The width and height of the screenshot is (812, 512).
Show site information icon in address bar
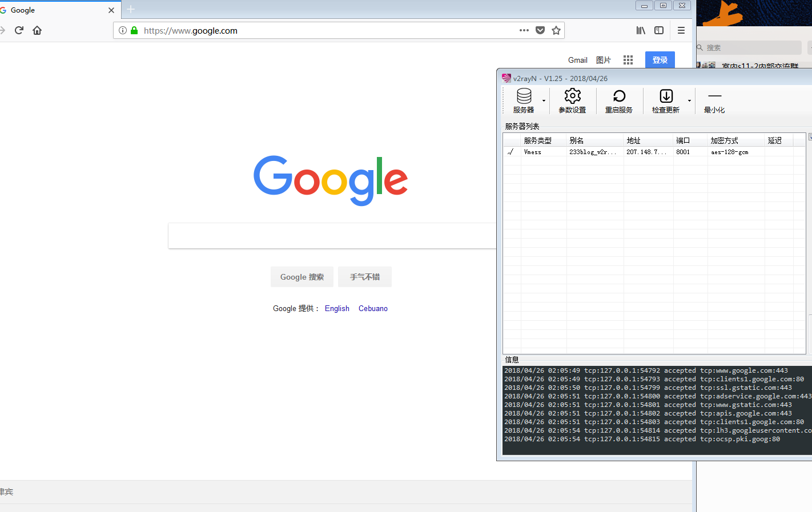click(123, 30)
